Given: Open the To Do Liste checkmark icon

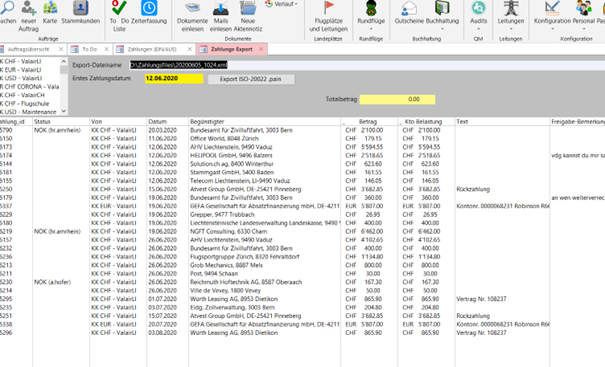Looking at the screenshot, I should pos(119,16).
